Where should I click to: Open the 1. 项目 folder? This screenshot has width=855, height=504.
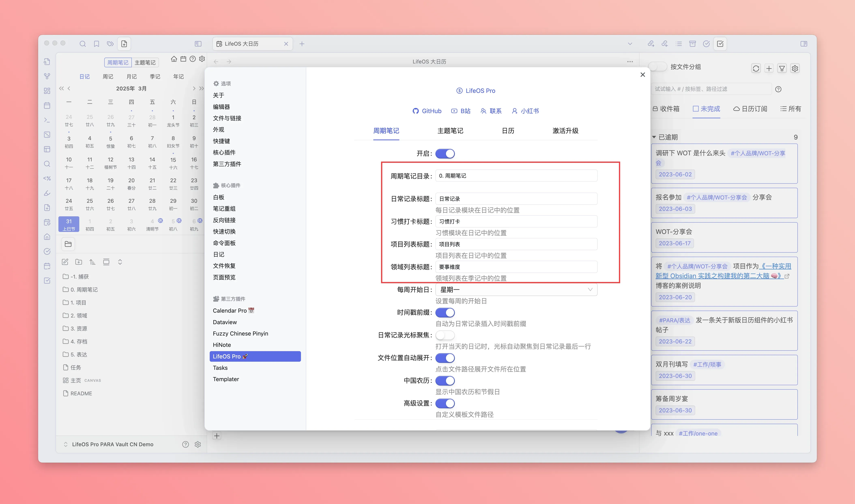pyautogui.click(x=78, y=303)
